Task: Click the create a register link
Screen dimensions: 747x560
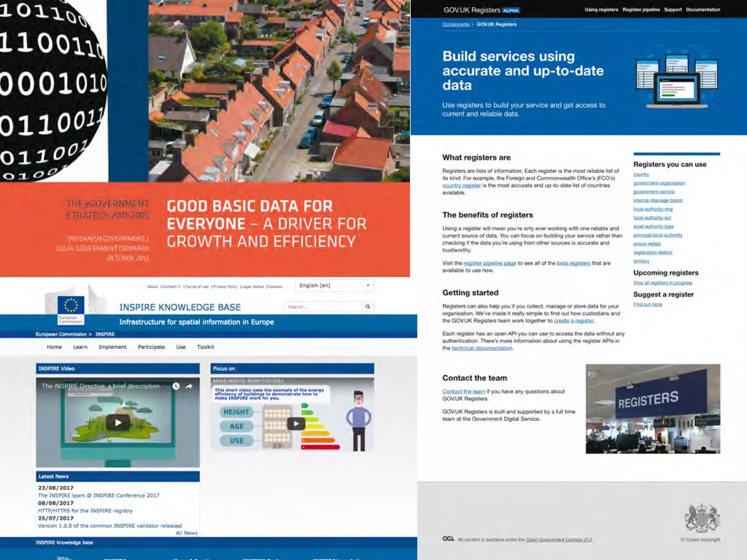Action: (x=573, y=321)
